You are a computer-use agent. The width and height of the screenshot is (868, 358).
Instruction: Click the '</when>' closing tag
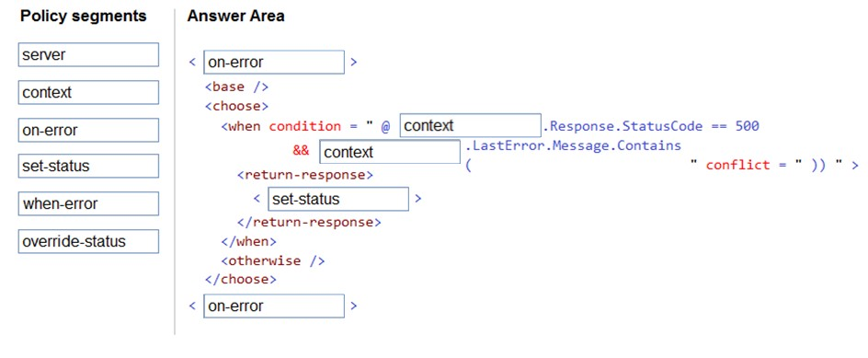248,242
